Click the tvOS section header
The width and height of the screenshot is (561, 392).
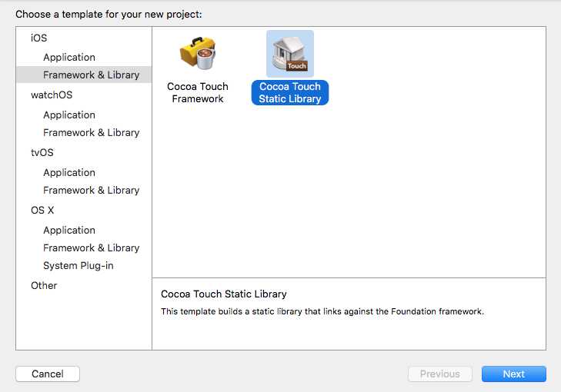tap(42, 153)
